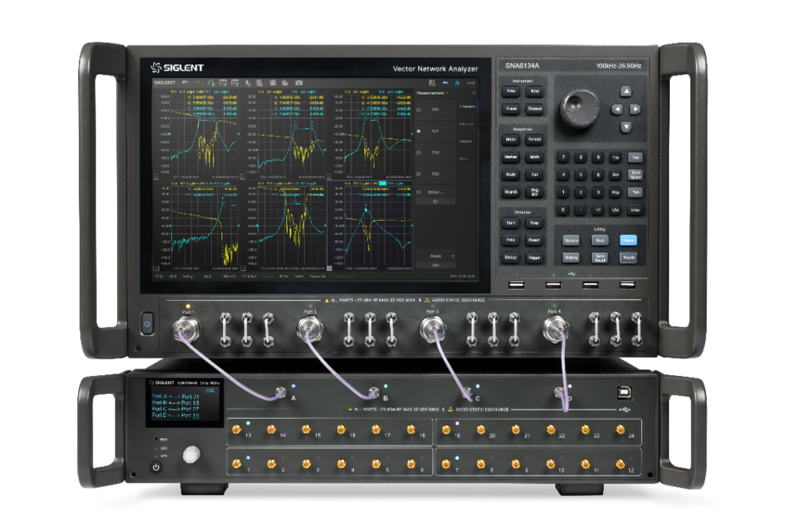The width and height of the screenshot is (799, 532).
Task: Switch to the S-Params side tab
Action: 466,107
